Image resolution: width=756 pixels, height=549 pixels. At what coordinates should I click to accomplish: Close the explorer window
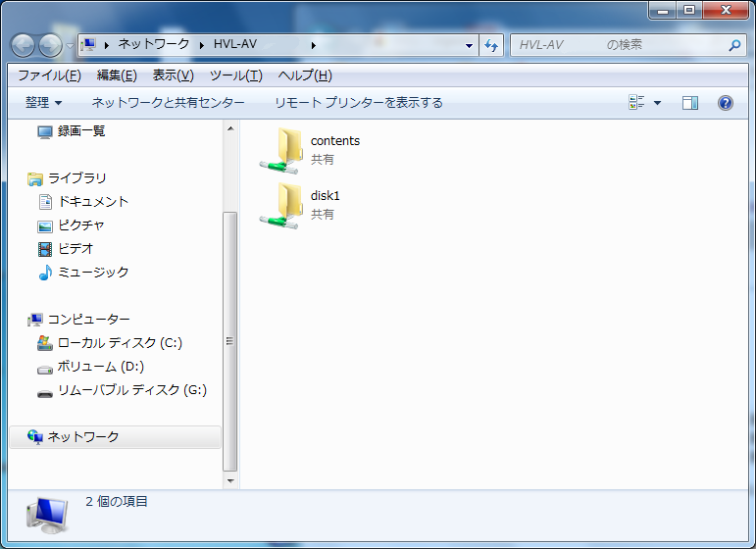point(726,10)
